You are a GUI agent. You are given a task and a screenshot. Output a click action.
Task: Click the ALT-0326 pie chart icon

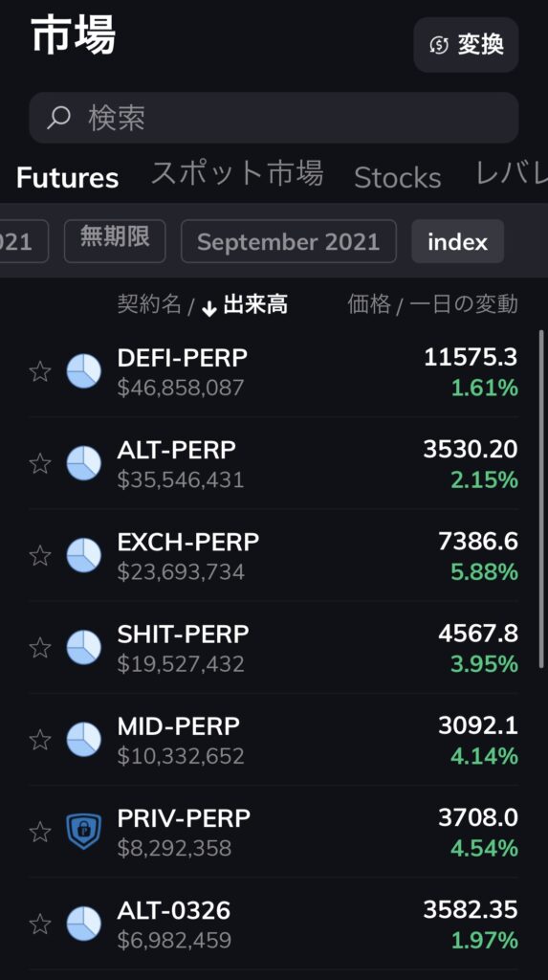point(84,924)
